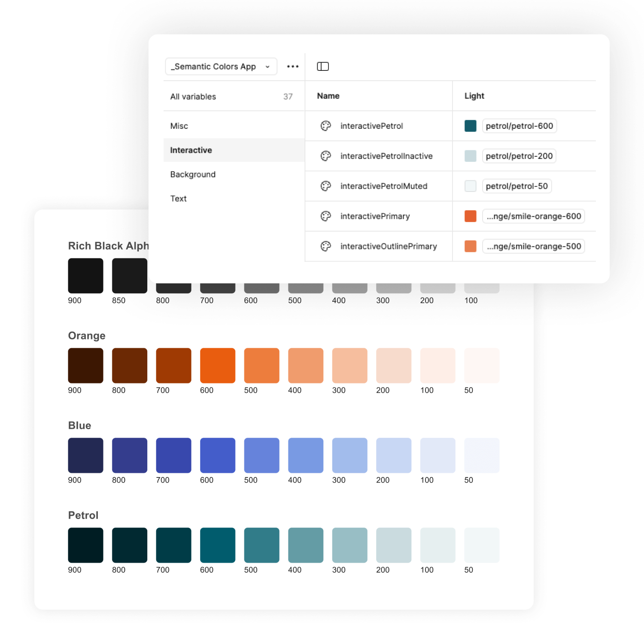
Task: Select the Orange 600 color swatch
Action: coord(218,365)
